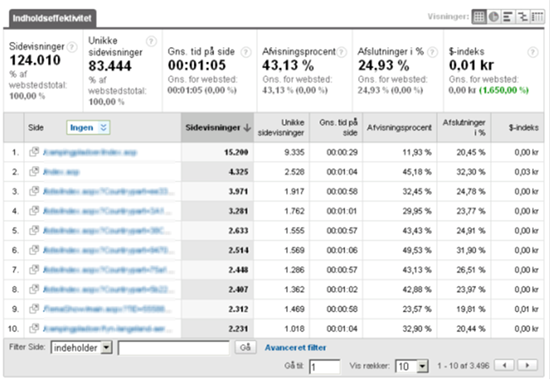This screenshot has width=550, height=380.
Task: Open the Ingen dimension dropdown
Action: point(88,127)
